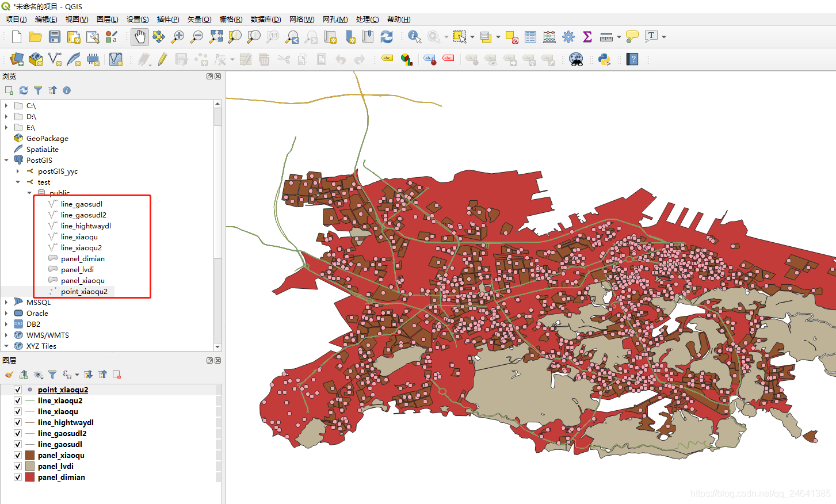This screenshot has width=836, height=504.
Task: Hide the panel_dimian layer
Action: [17, 477]
